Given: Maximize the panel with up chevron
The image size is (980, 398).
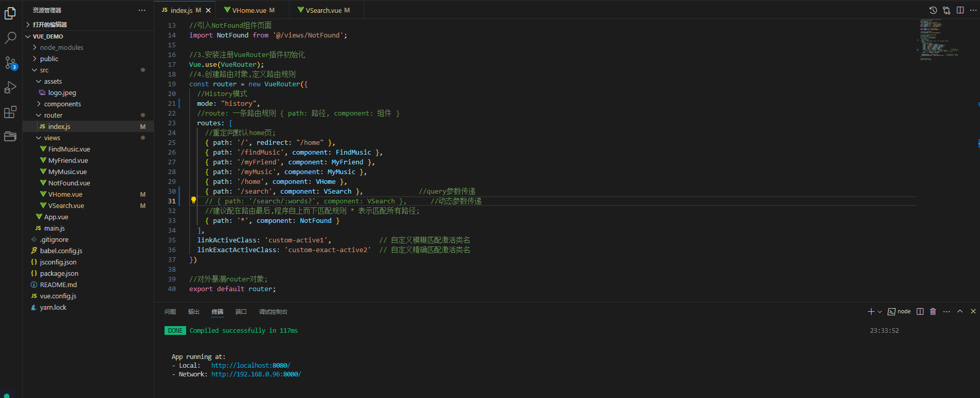Looking at the screenshot, I should coord(960,312).
